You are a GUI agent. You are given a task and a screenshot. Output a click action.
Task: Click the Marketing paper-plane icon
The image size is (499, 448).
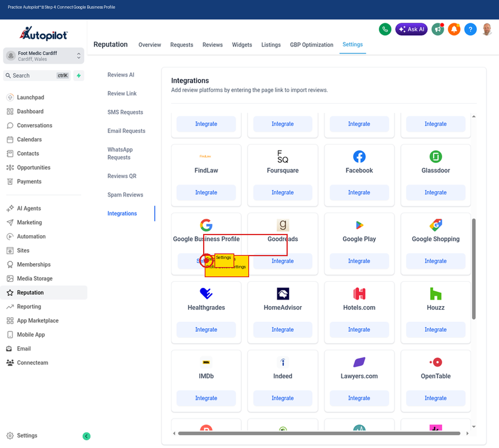tap(10, 223)
